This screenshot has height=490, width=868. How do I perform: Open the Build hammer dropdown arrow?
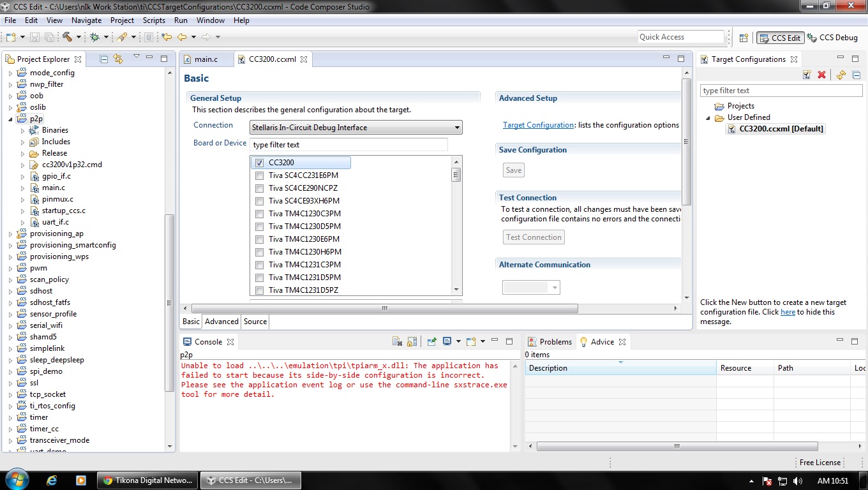coord(78,38)
